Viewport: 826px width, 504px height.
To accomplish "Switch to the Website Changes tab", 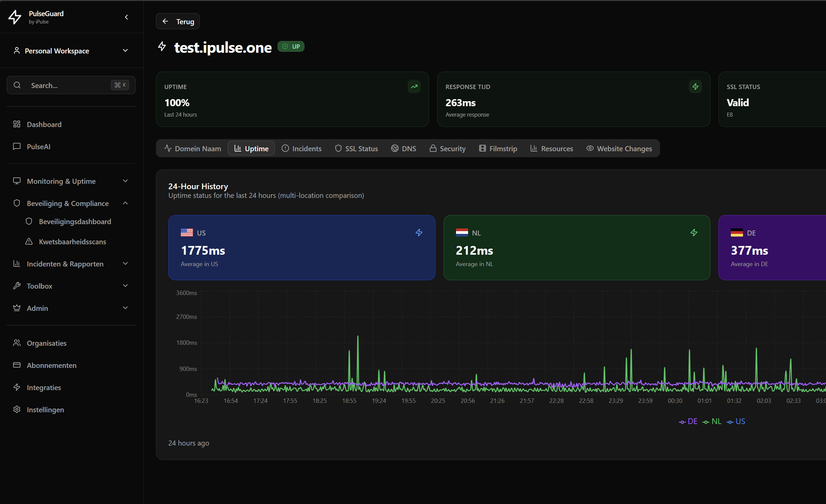I will [x=619, y=149].
